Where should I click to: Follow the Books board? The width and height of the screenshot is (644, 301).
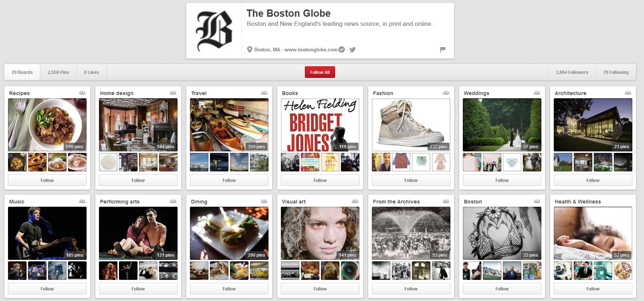point(320,180)
